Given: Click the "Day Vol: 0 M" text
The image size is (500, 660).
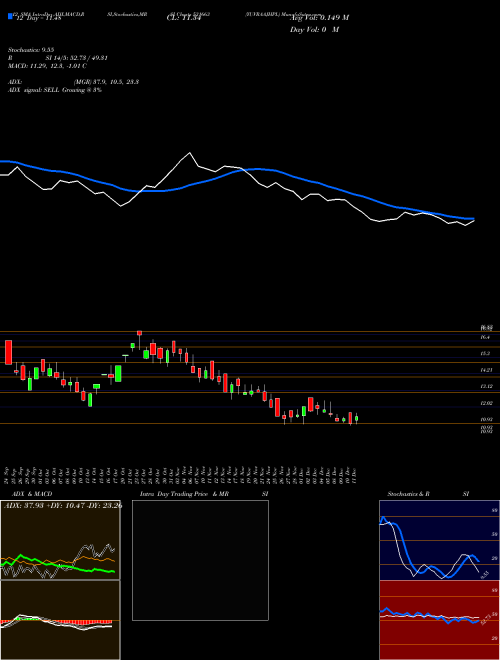Looking at the screenshot, I should pyautogui.click(x=314, y=30).
